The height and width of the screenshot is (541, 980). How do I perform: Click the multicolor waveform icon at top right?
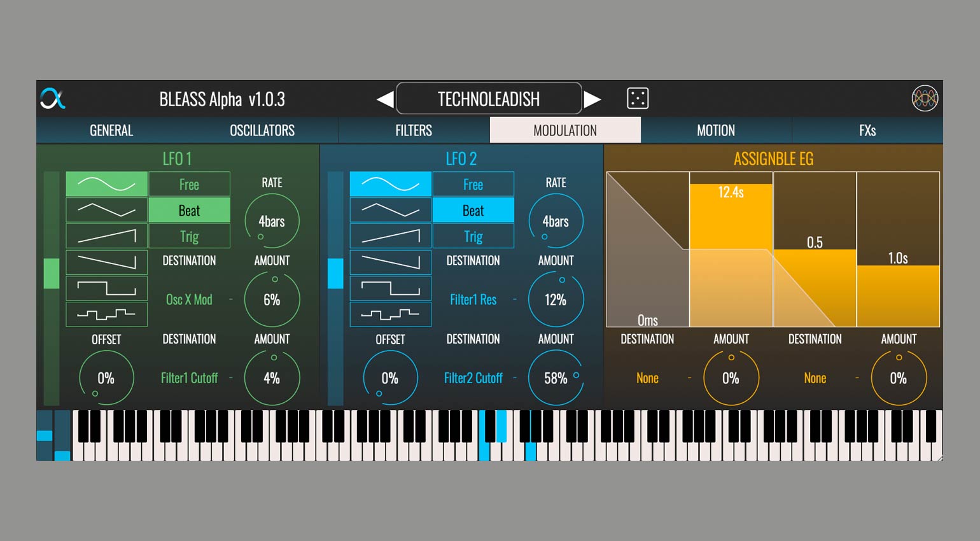pos(925,99)
